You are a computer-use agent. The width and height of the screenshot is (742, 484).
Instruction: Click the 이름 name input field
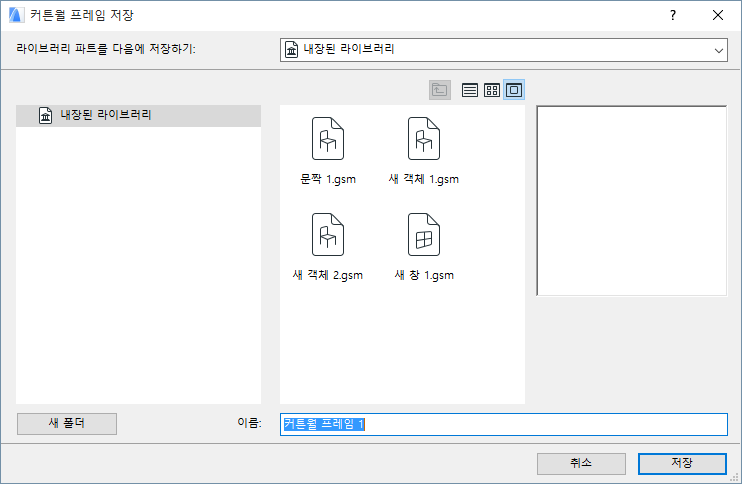pos(504,424)
